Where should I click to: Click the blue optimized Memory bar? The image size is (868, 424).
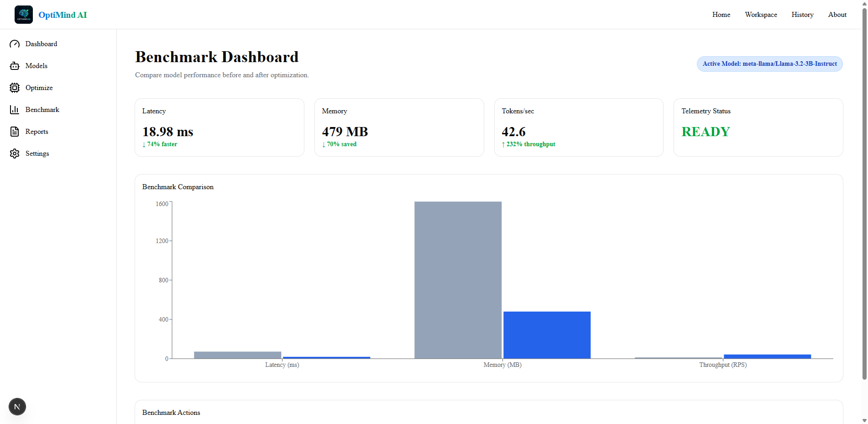(x=547, y=335)
